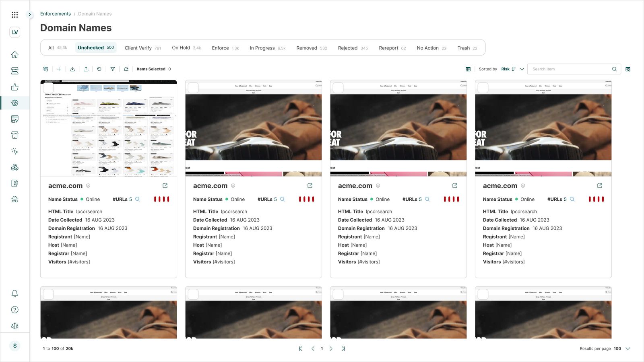Switch to the On Hold tab
Viewport: 644px width, 362px height.
click(x=186, y=48)
